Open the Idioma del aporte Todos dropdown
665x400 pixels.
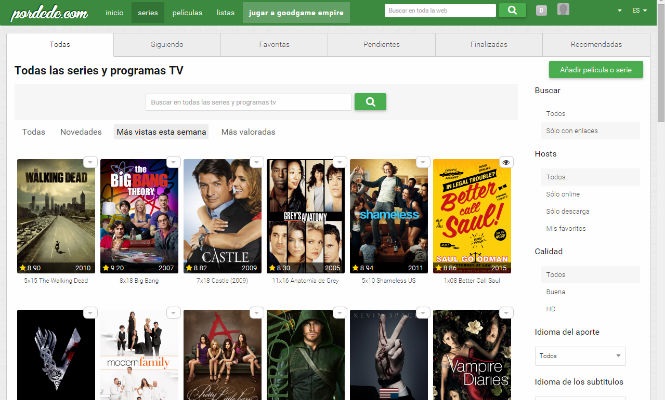click(x=580, y=355)
